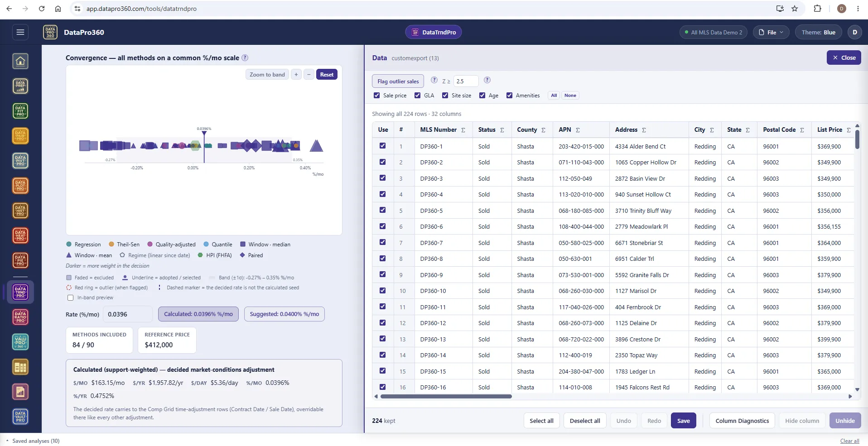This screenshot has width=868, height=446.
Task: Sort by the County column header
Action: (x=527, y=129)
